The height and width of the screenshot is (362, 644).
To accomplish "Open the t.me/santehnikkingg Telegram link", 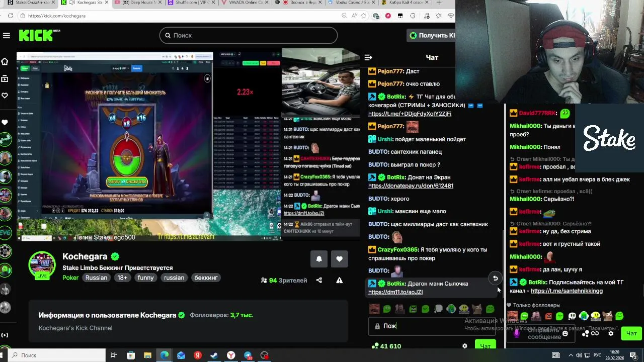I will (x=567, y=291).
